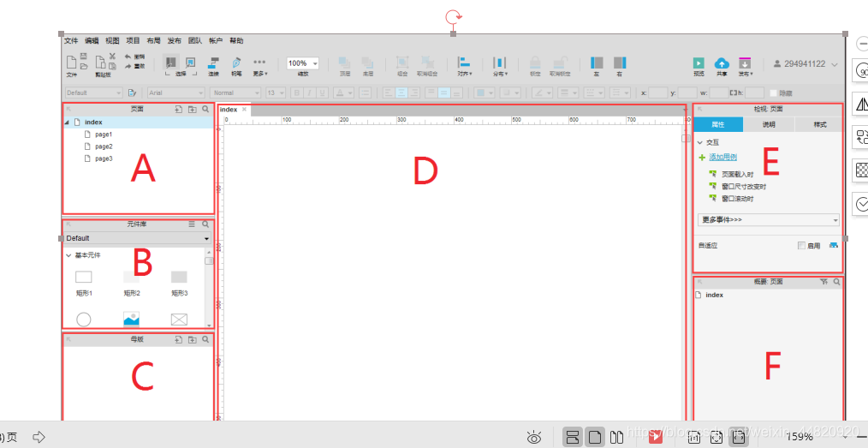Click add page icon in Pages panel

179,110
